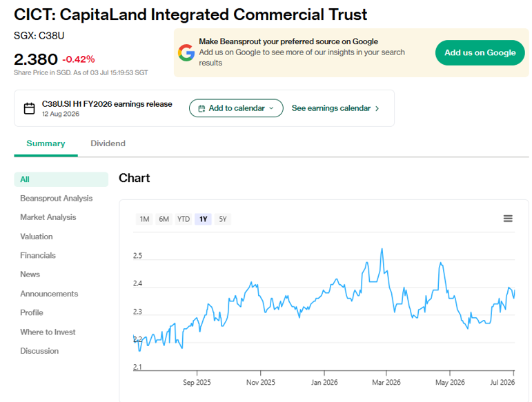The image size is (532, 402).
Task: Click the Sep 2025 axis label
Action: [197, 382]
